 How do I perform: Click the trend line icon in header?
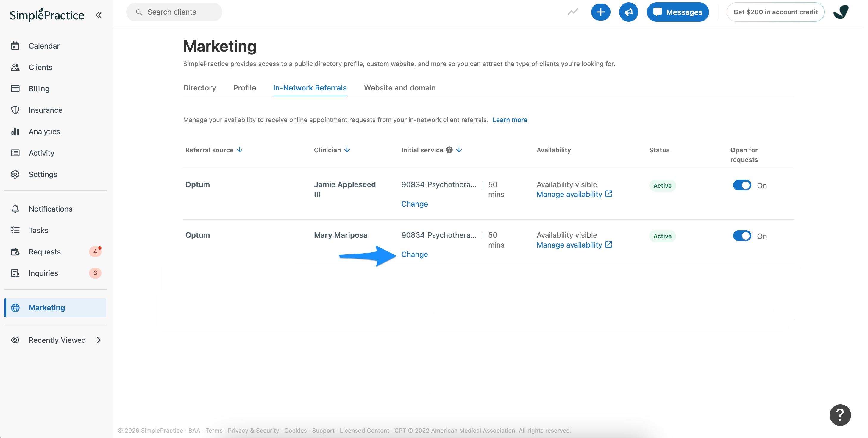tap(572, 12)
